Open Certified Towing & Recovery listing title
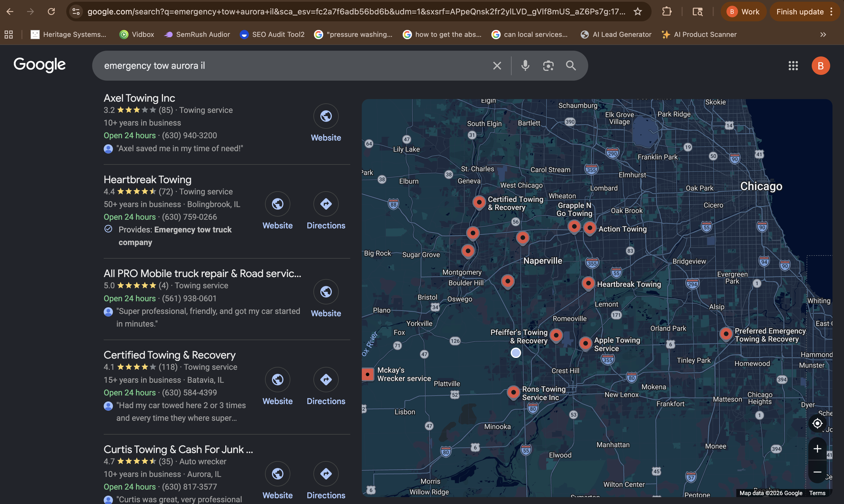Screen dimensions: 844x504 pos(169,355)
